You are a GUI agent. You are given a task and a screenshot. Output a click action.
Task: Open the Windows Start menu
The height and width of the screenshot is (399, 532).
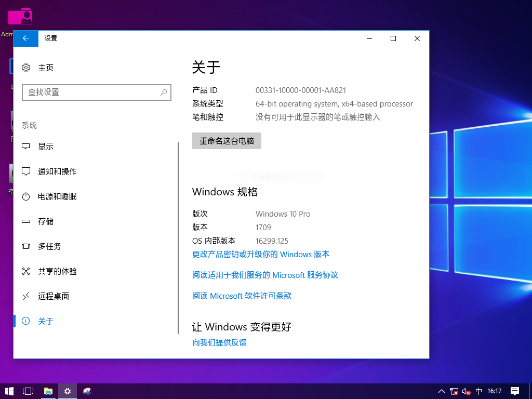(x=9, y=391)
